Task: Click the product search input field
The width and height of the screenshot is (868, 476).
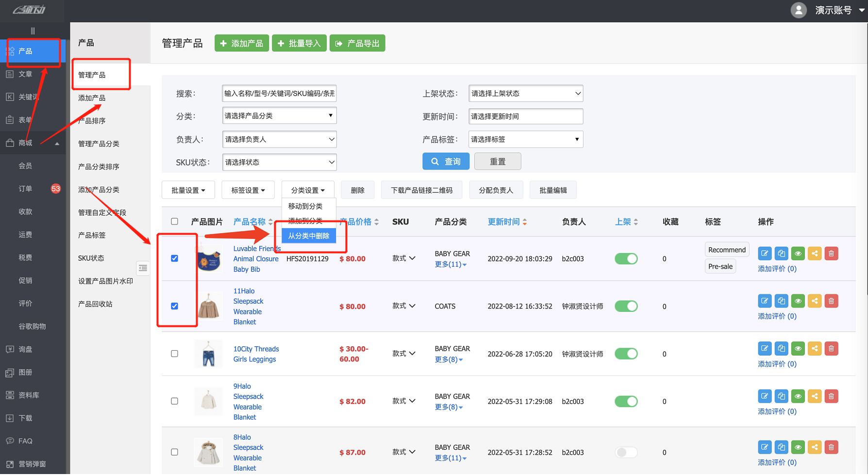Action: pos(279,93)
